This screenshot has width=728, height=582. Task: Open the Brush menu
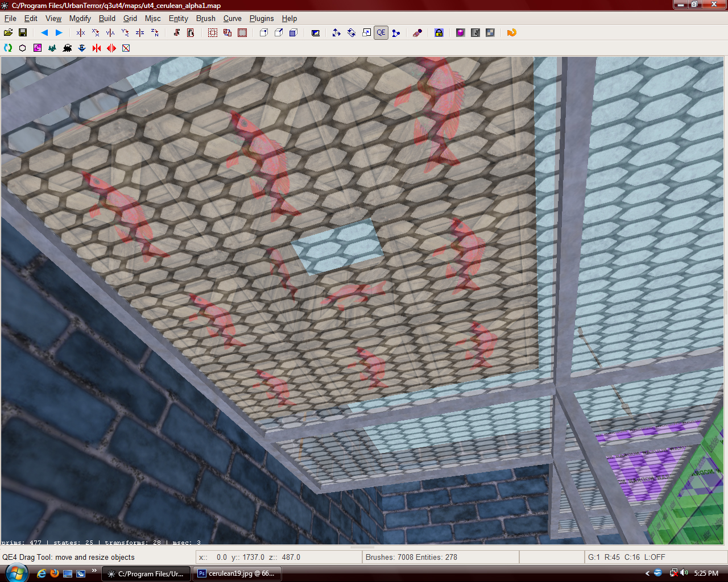(x=205, y=18)
